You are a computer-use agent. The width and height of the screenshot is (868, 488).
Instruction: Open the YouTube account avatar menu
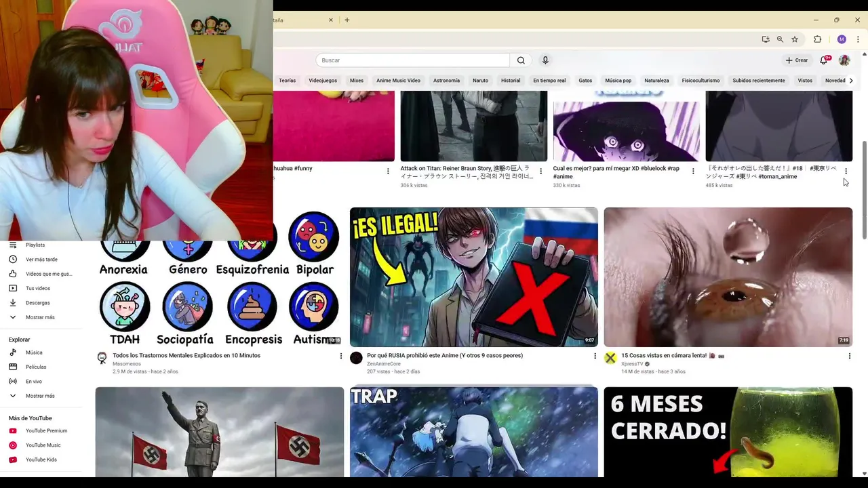coord(844,60)
